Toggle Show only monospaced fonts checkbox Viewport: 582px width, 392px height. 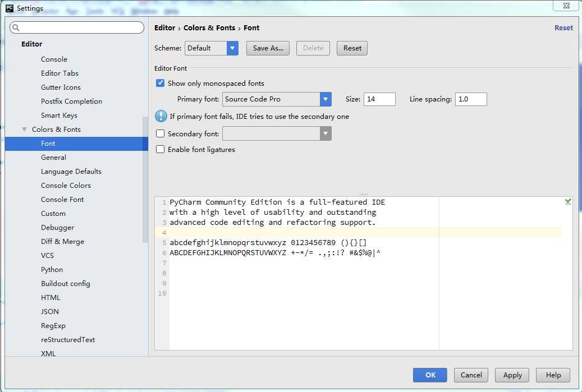pyautogui.click(x=160, y=83)
